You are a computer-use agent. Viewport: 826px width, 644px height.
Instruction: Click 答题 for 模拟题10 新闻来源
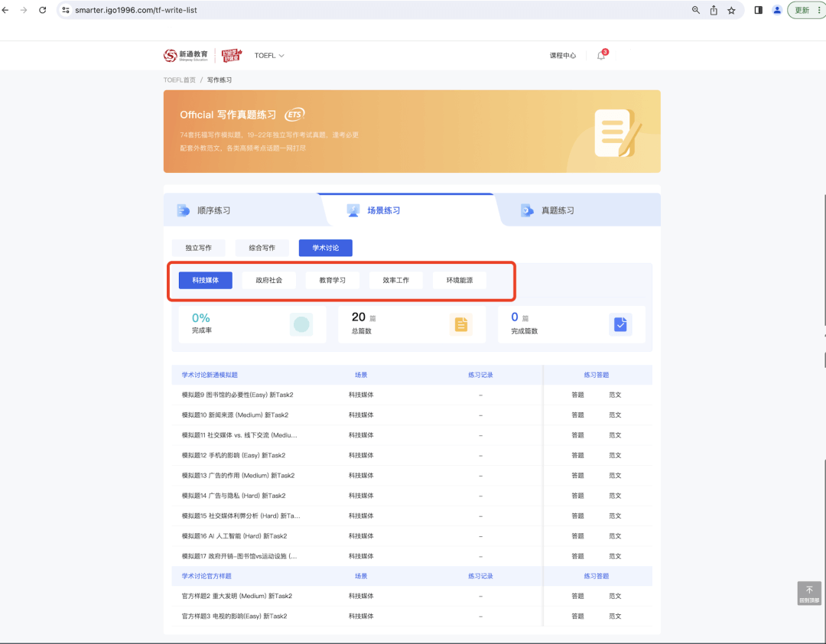578,415
